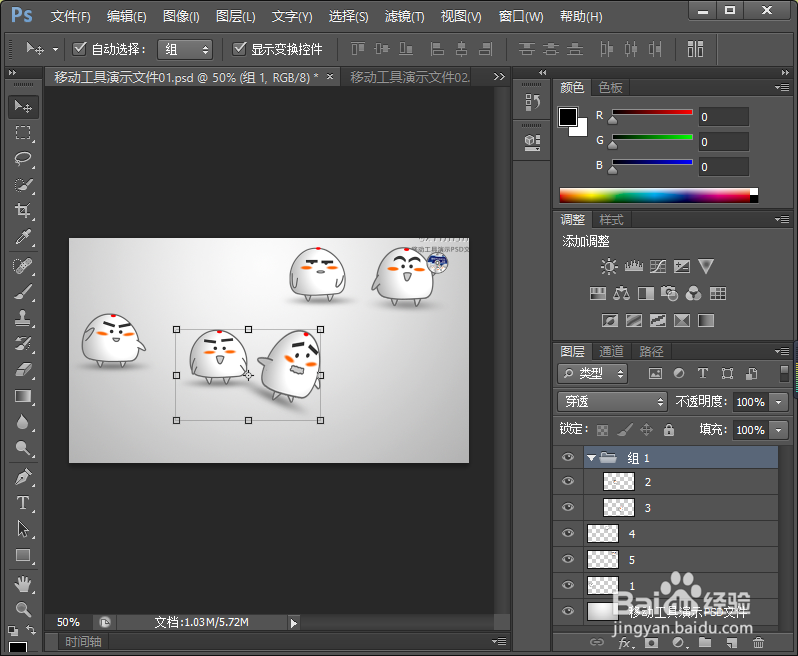Screen dimensions: 798x656
Task: Toggle the 显示变换控件 checkbox
Action: tap(239, 49)
